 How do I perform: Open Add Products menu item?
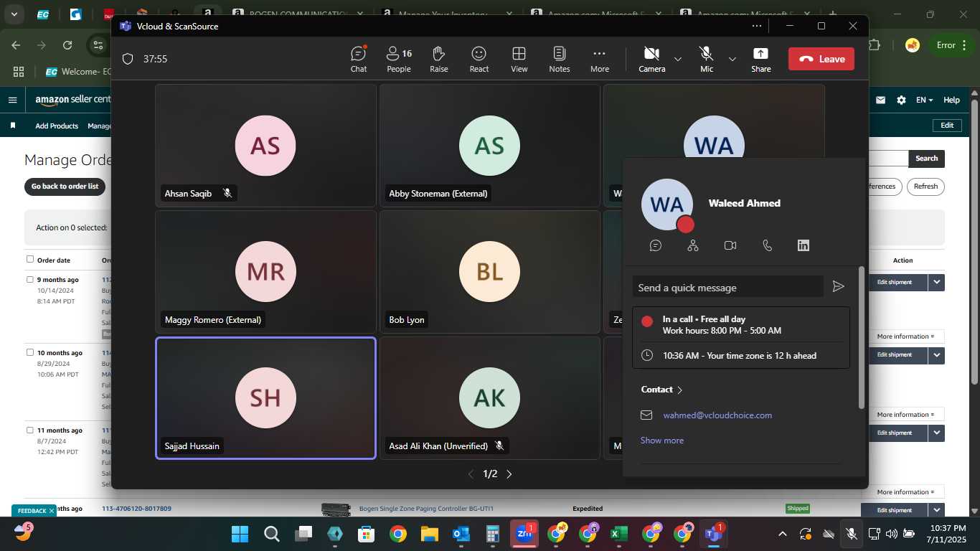pos(57,126)
